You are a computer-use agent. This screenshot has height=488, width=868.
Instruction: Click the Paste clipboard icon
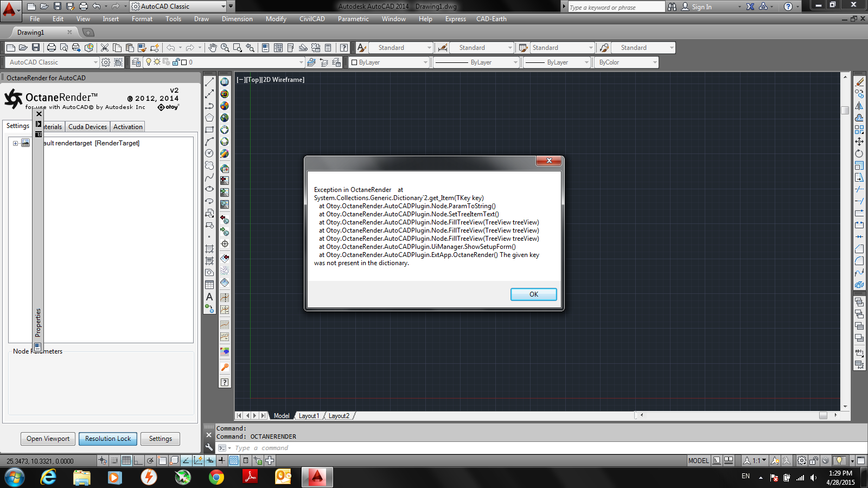click(130, 48)
